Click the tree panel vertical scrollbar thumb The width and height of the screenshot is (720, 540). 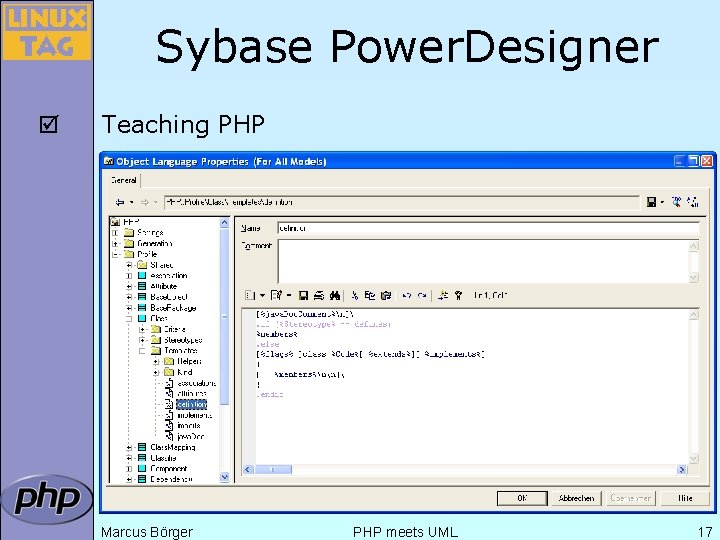coord(225,316)
